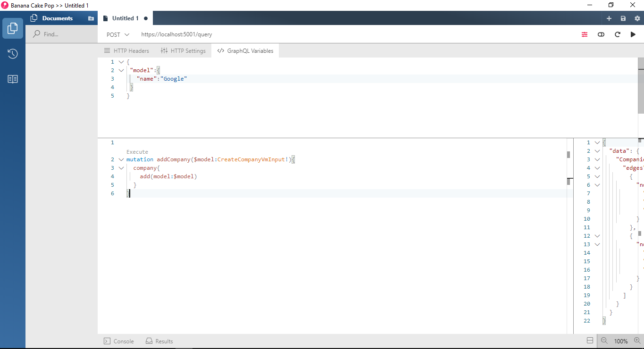
Task: Collapse line 2 of the mutation editor
Action: 121,159
